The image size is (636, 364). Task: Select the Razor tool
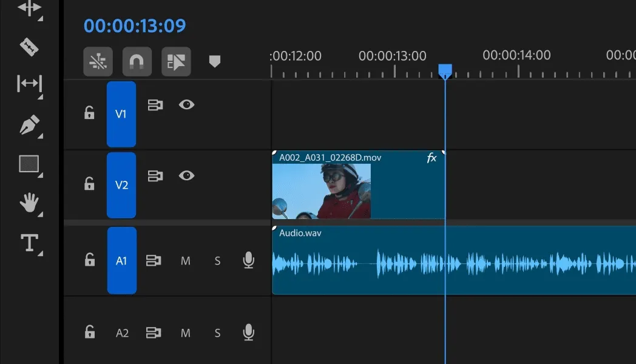tap(29, 46)
